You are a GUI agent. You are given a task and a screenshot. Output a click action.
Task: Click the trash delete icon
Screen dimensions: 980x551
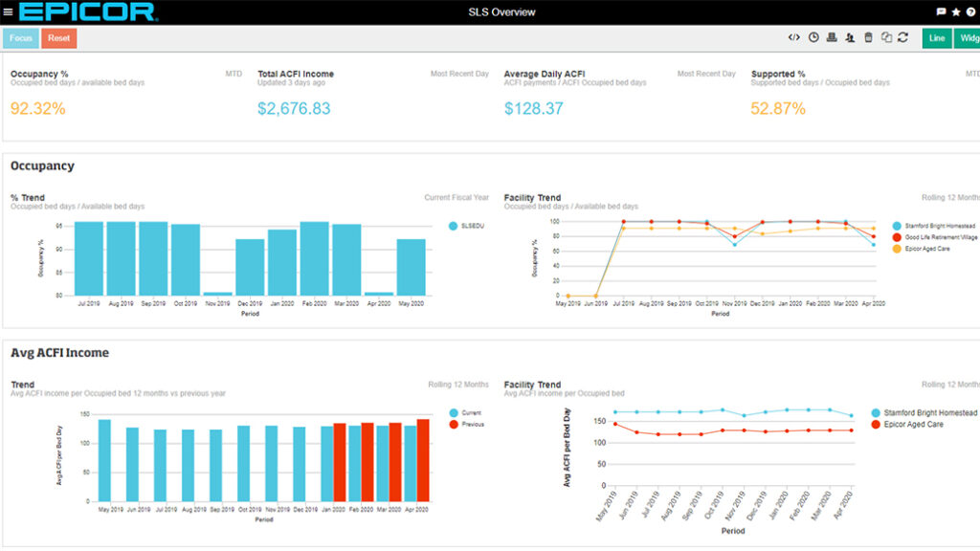868,38
